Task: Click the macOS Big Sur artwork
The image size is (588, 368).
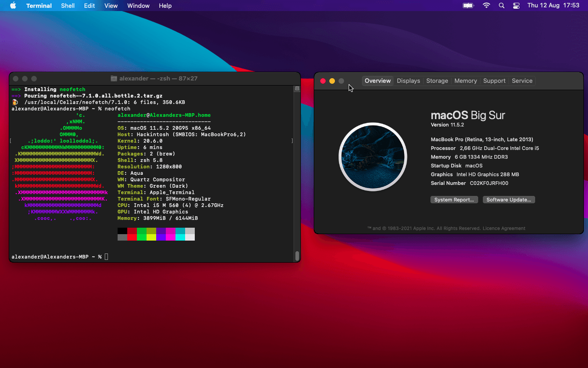Action: click(x=373, y=157)
